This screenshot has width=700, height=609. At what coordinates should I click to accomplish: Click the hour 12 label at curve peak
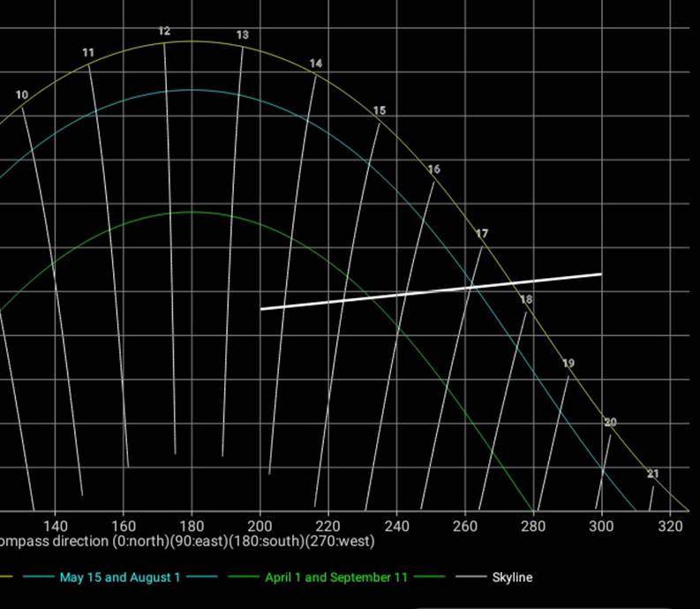[x=164, y=32]
